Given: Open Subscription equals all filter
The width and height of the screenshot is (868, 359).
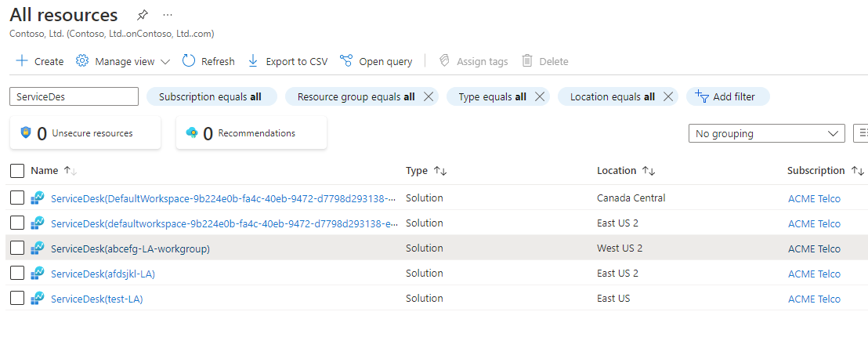Looking at the screenshot, I should (x=211, y=96).
